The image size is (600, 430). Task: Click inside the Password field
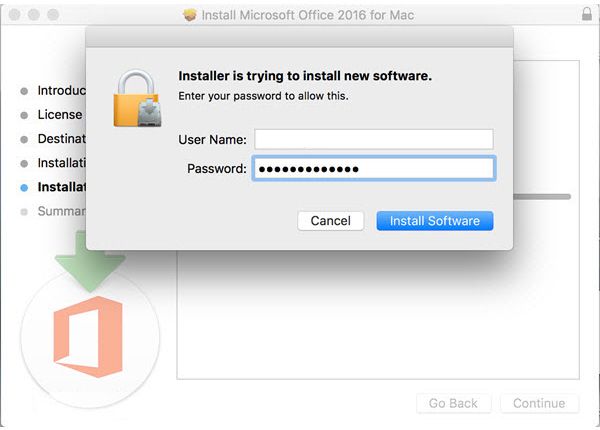[x=374, y=168]
